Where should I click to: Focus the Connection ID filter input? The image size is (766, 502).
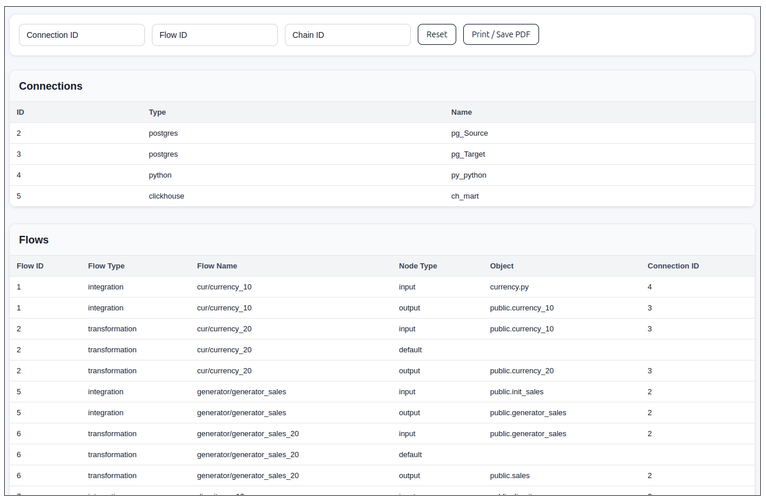tap(82, 35)
